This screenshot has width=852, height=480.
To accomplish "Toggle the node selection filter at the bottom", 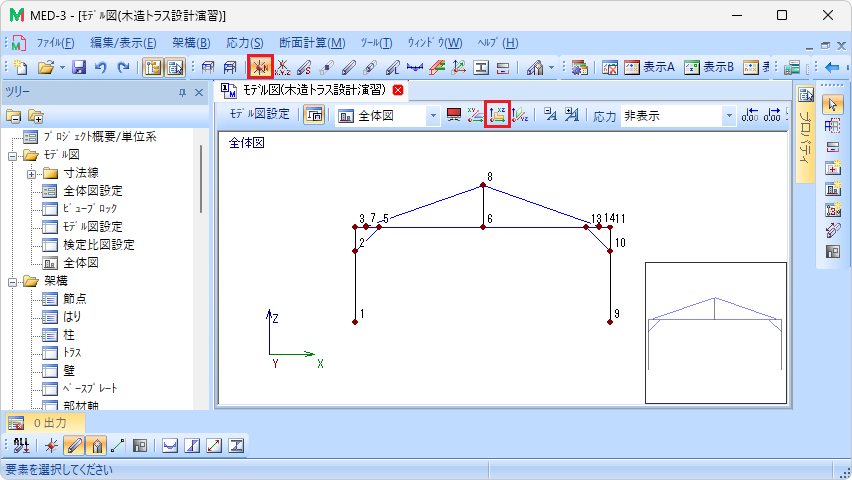I will 51,446.
